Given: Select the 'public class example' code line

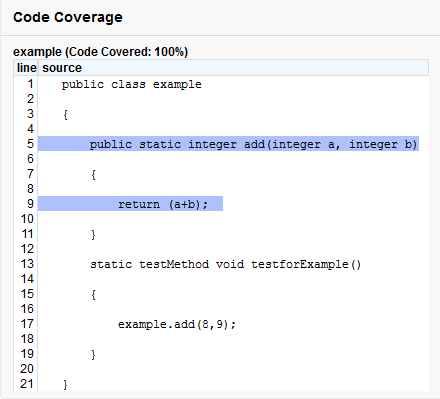Looking at the screenshot, I should [131, 84].
